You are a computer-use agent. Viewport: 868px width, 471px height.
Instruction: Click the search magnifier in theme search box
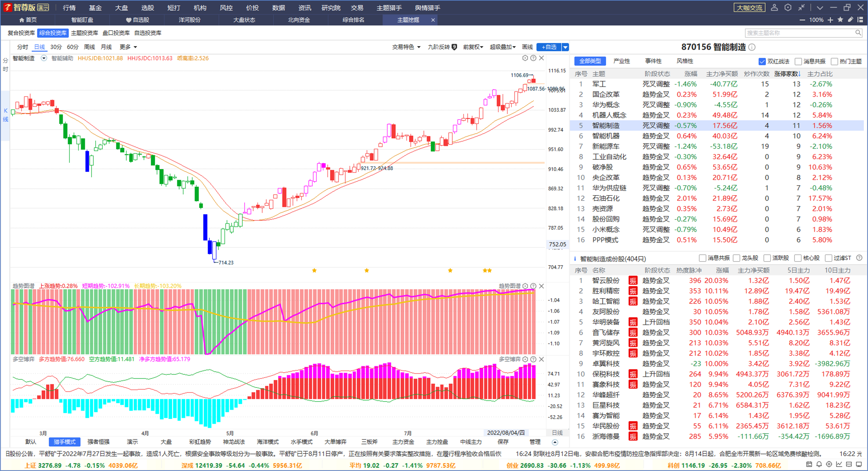click(858, 33)
